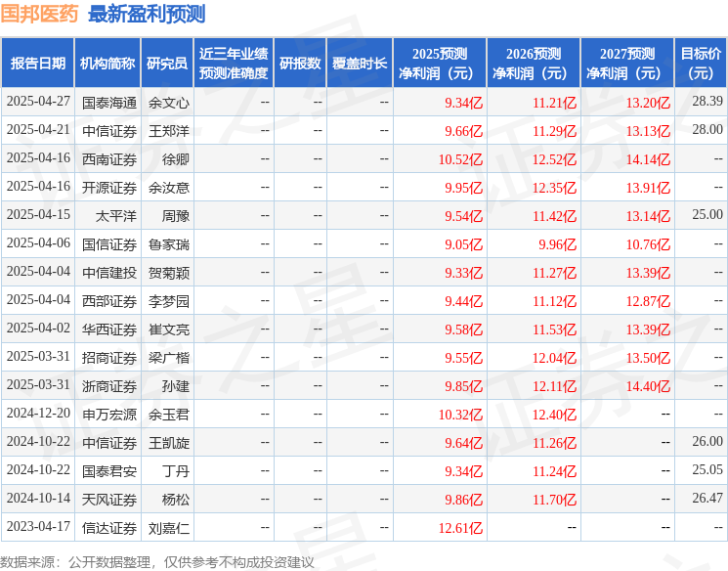This screenshot has height=571, width=728.
Task: Select the 中信建投 institution cell
Action: point(109,273)
